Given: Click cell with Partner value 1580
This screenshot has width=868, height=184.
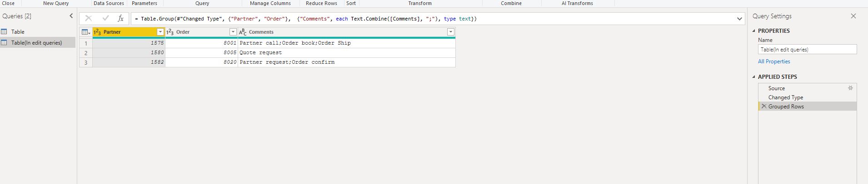Looking at the screenshot, I should tap(129, 53).
